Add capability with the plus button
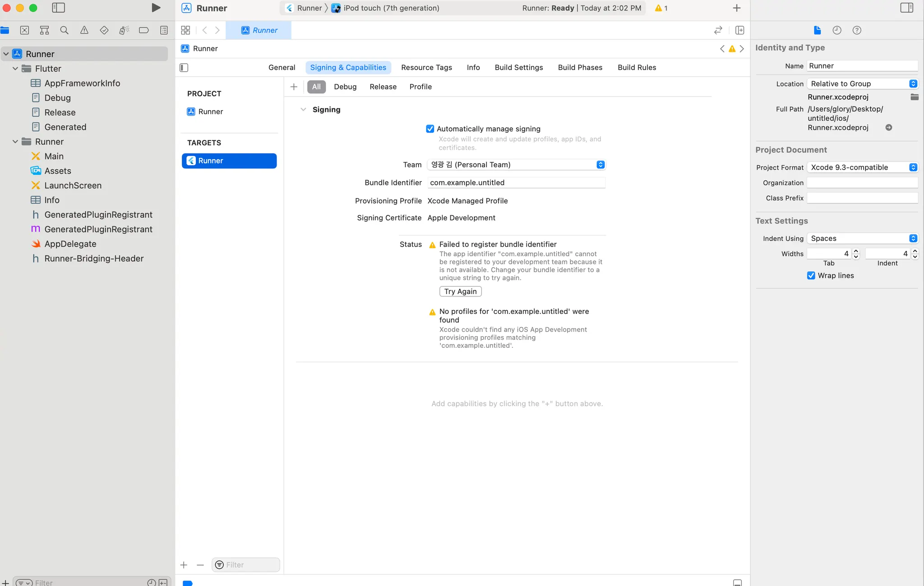924x586 pixels. tap(294, 87)
